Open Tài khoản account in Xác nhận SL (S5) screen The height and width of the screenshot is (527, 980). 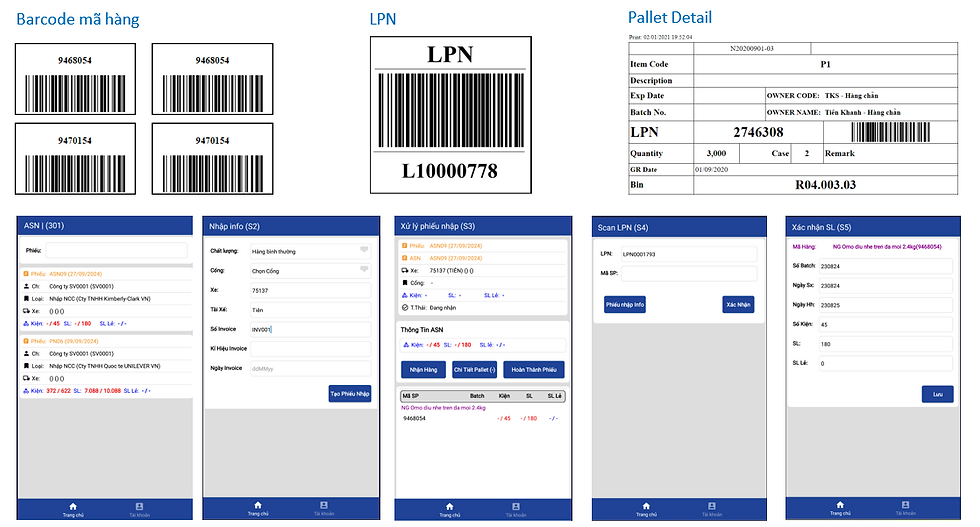click(x=906, y=508)
